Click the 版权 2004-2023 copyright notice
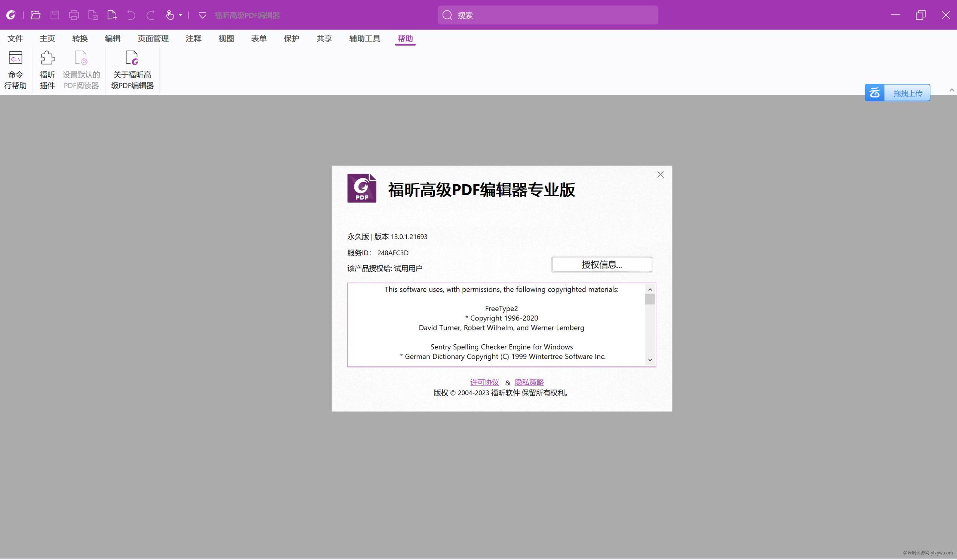The width and height of the screenshot is (957, 560). point(501,393)
